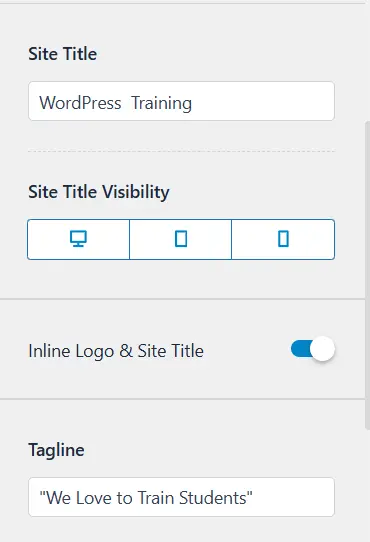Click the Inline Logo & Site Title label
The image size is (370, 542).
(x=116, y=351)
